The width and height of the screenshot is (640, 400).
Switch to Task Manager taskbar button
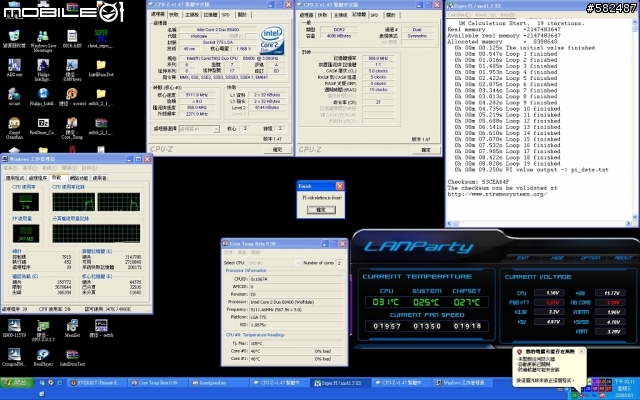coord(463,383)
